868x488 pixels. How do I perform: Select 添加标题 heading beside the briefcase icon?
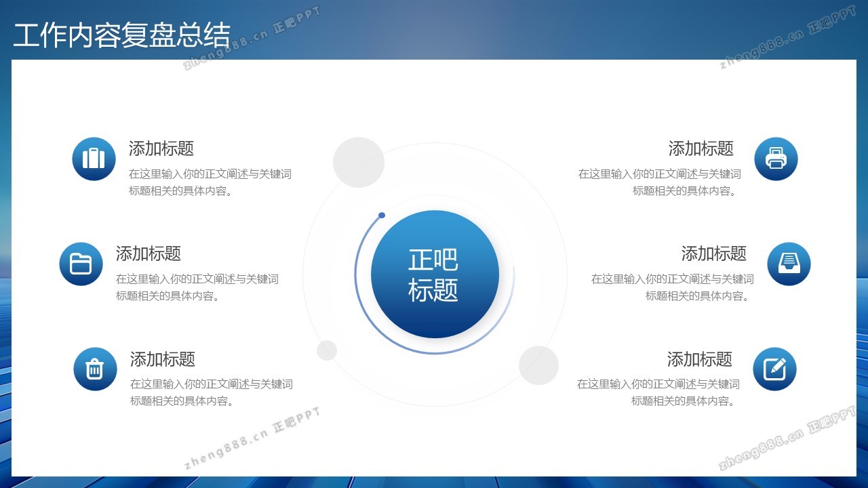pos(161,148)
